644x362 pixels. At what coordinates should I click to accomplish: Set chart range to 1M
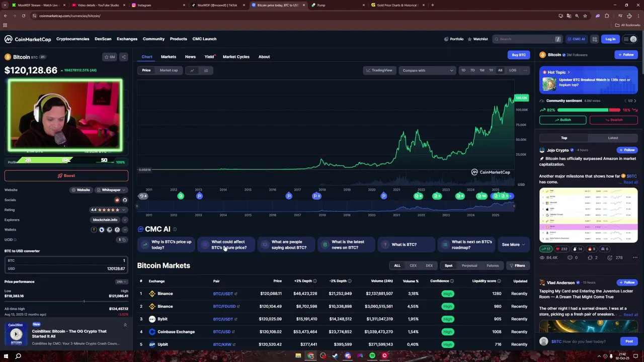481,70
